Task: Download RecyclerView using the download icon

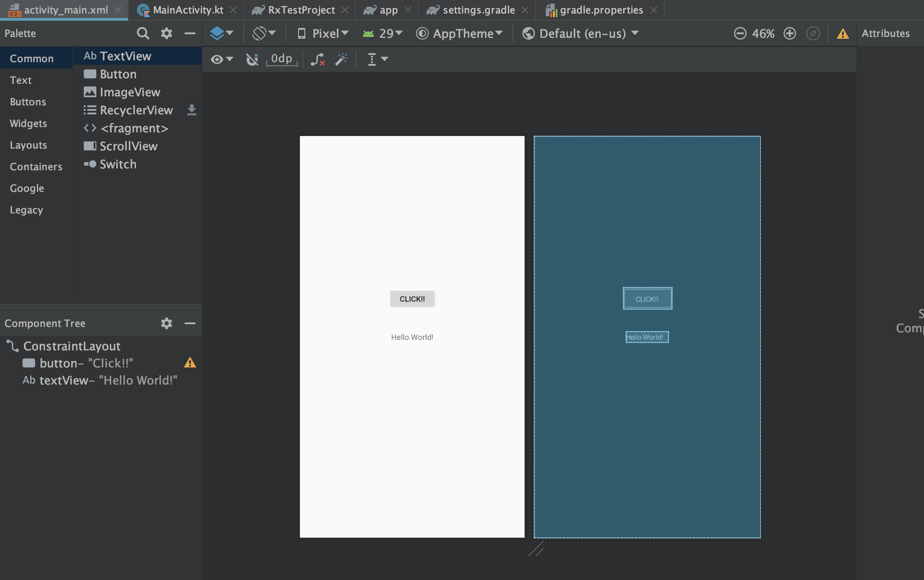Action: pos(191,110)
